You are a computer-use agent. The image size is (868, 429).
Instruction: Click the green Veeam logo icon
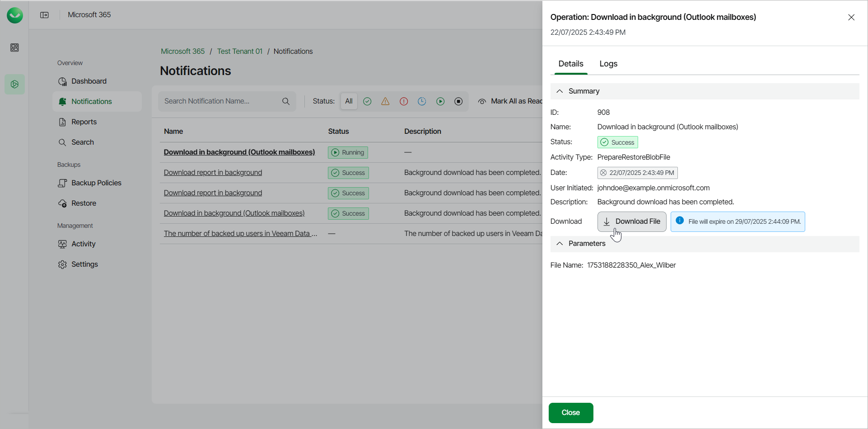point(15,15)
